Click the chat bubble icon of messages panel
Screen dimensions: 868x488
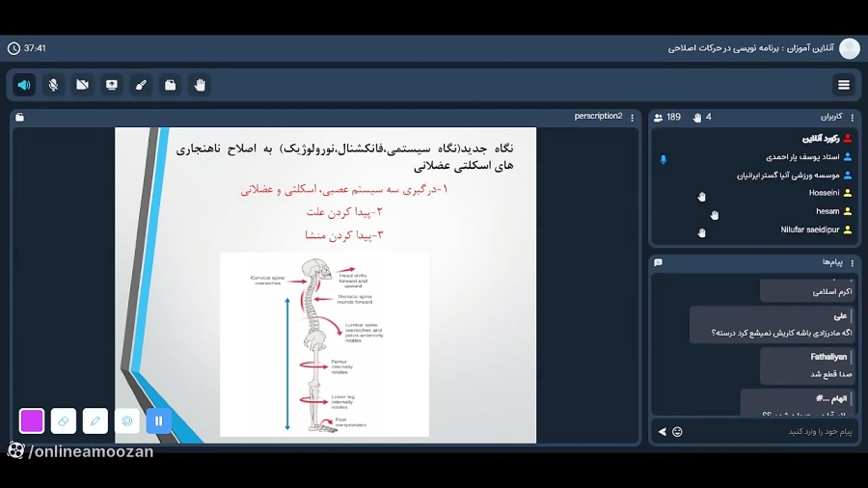(x=658, y=263)
